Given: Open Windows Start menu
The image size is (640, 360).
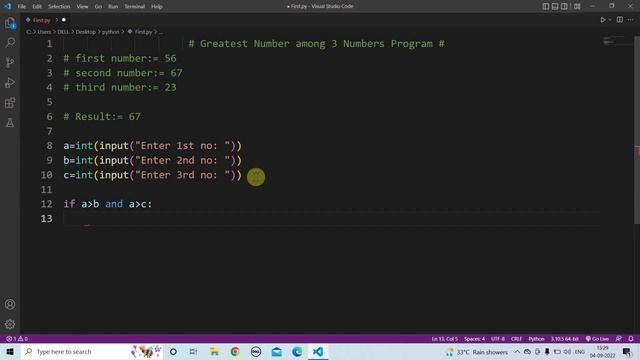Looking at the screenshot, I should [x=10, y=351].
